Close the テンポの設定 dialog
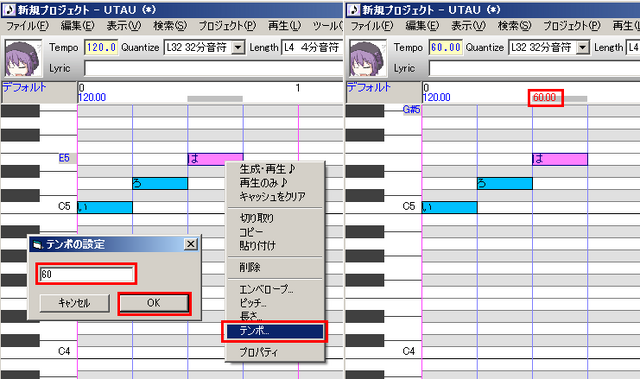The width and height of the screenshot is (640, 379). 191,244
